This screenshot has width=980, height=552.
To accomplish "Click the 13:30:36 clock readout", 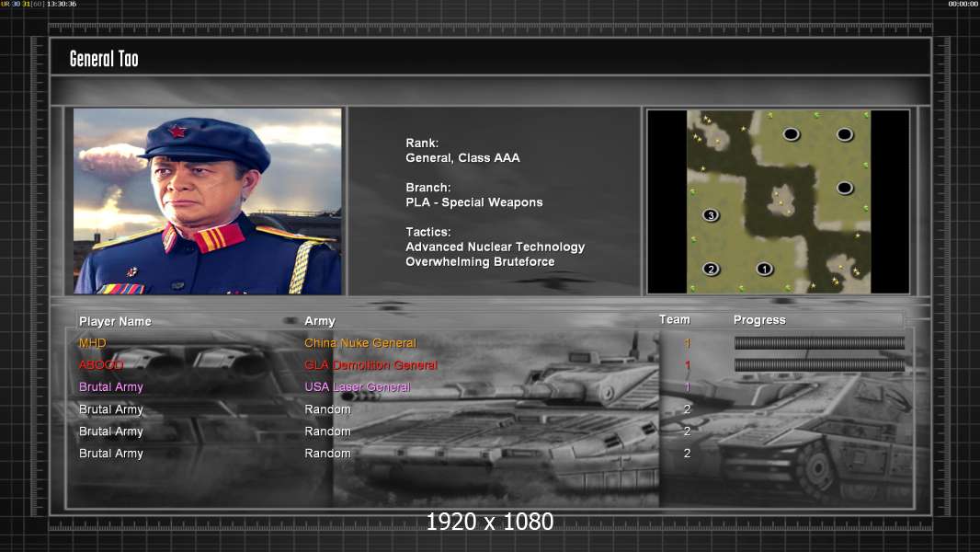I will 62,4.
